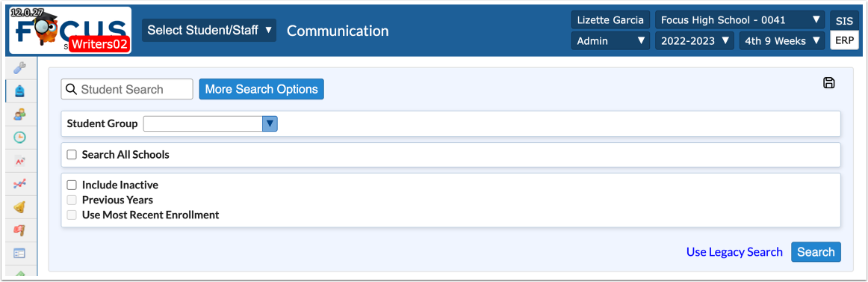Open the Focus High School selector

click(x=740, y=20)
